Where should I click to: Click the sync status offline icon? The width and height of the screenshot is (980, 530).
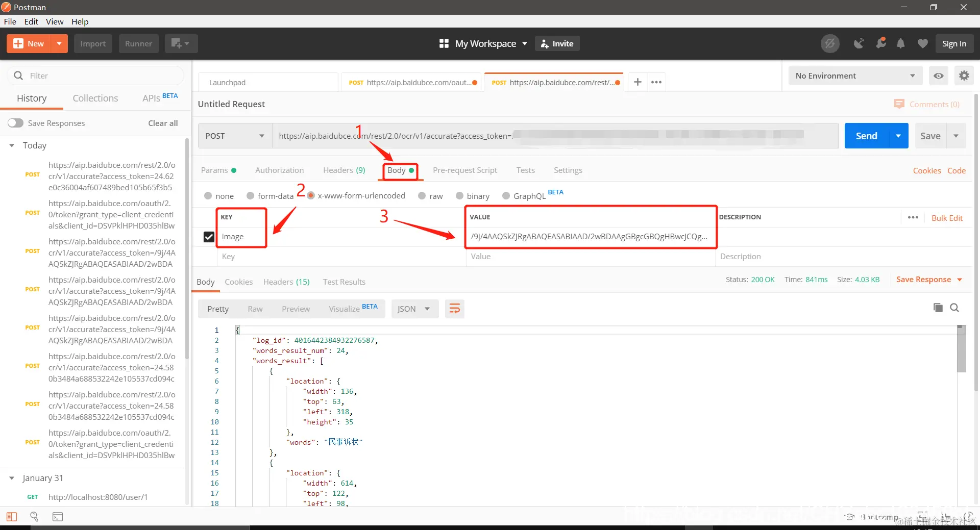pos(830,44)
